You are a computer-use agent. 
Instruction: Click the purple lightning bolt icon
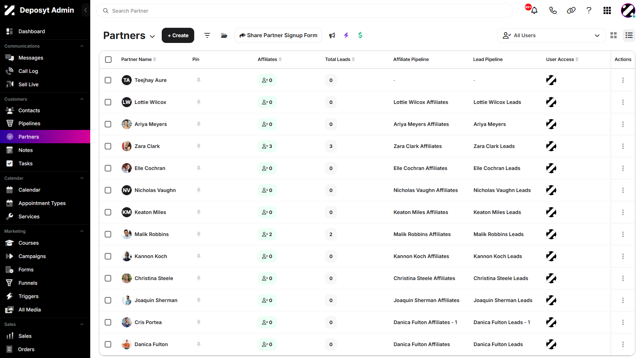(x=346, y=35)
